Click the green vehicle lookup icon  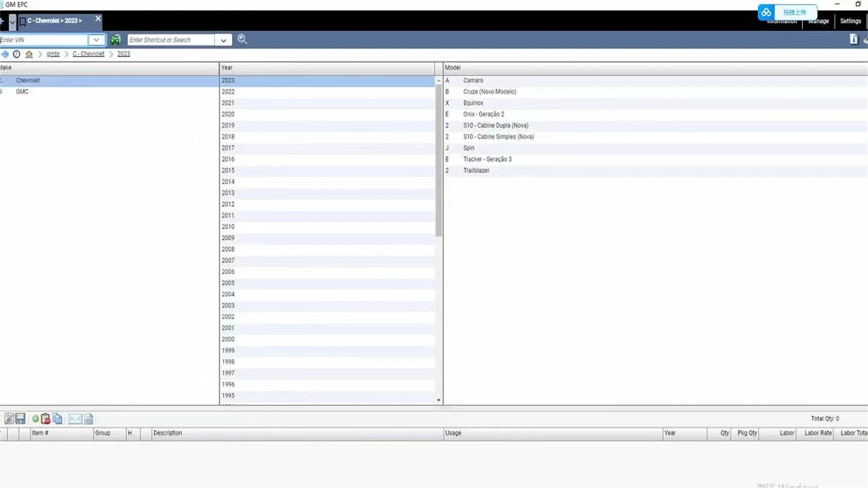click(116, 40)
